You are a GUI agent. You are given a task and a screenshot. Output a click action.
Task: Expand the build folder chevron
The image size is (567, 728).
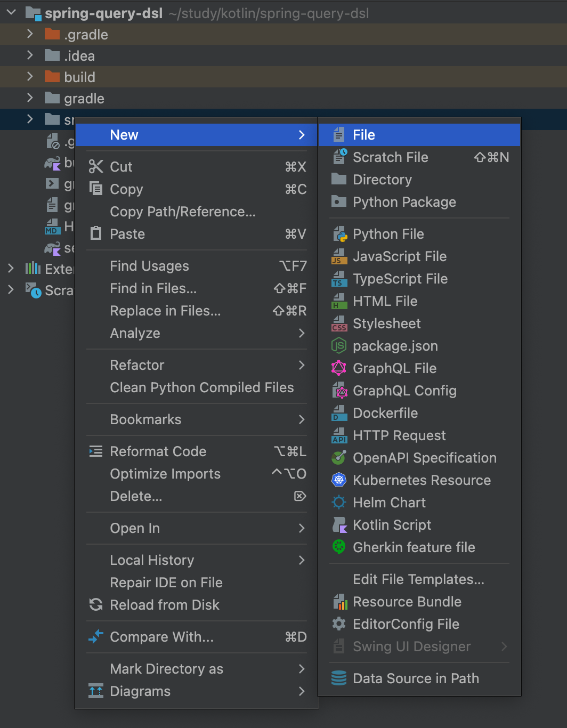[30, 77]
